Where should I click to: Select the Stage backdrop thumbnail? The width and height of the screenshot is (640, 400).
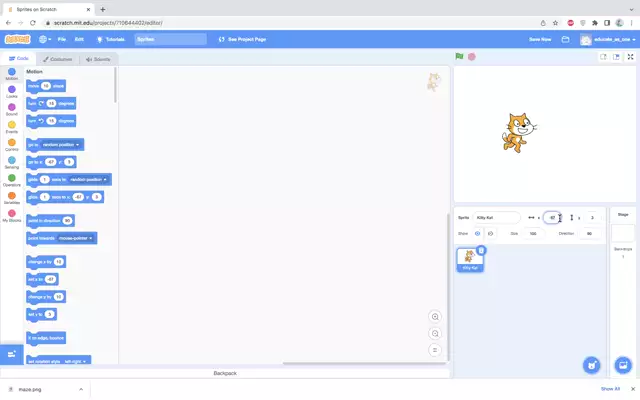623,233
